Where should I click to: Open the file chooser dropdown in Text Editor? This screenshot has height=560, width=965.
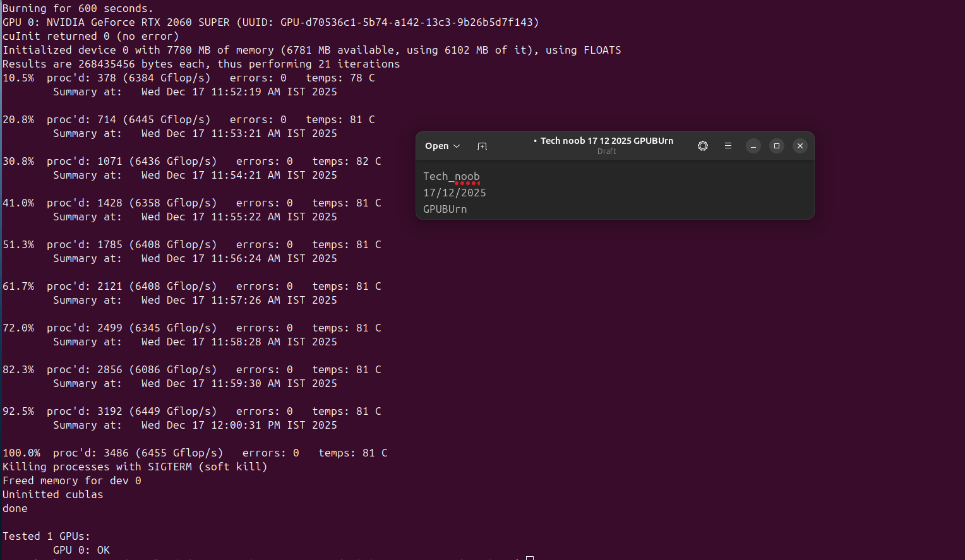click(x=442, y=146)
